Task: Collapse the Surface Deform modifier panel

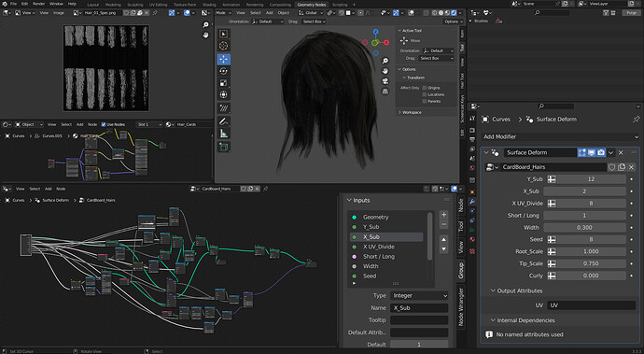Action: (x=486, y=152)
